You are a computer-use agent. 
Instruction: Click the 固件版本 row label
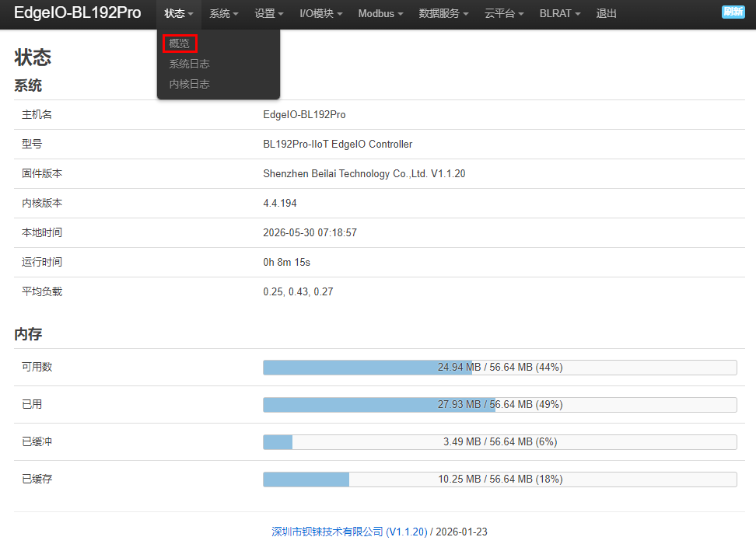pyautogui.click(x=42, y=173)
